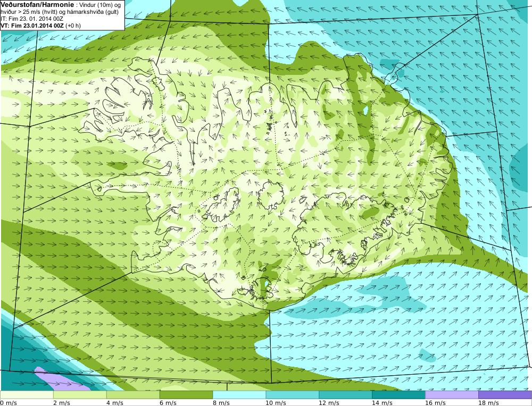
Task: Click the "16 m/s" legend label
Action: click(436, 403)
